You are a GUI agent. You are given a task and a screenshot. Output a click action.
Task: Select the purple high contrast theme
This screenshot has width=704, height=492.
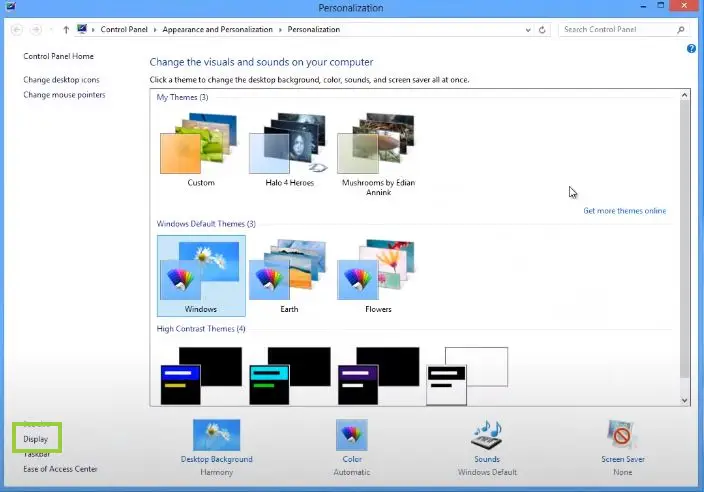click(x=379, y=376)
